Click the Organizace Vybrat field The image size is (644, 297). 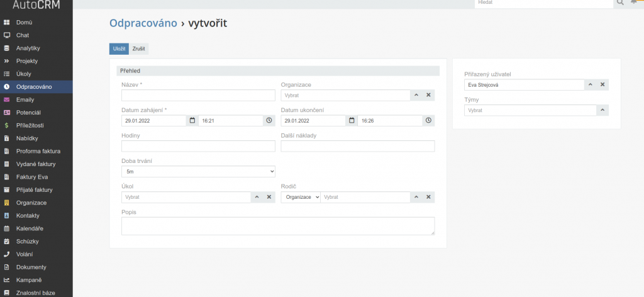(345, 95)
